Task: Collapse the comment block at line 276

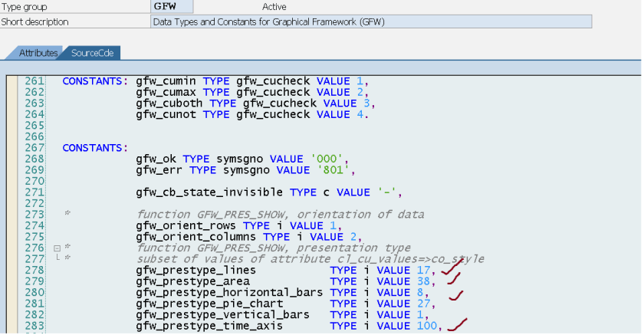Action: 57,248
